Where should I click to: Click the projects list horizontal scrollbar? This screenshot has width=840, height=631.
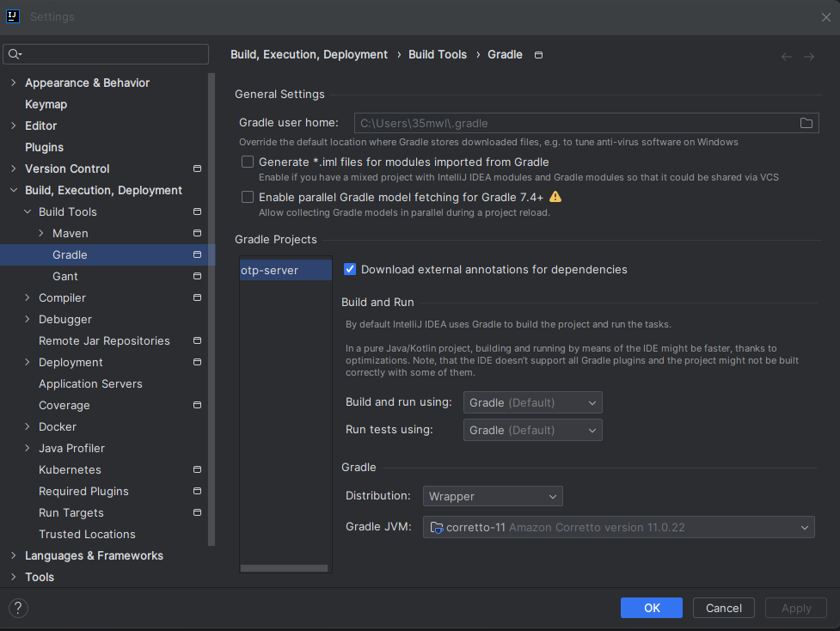point(284,568)
